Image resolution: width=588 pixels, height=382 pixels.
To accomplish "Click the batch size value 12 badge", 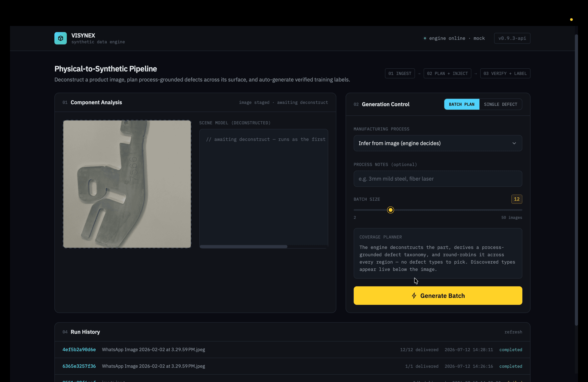I will tap(517, 199).
